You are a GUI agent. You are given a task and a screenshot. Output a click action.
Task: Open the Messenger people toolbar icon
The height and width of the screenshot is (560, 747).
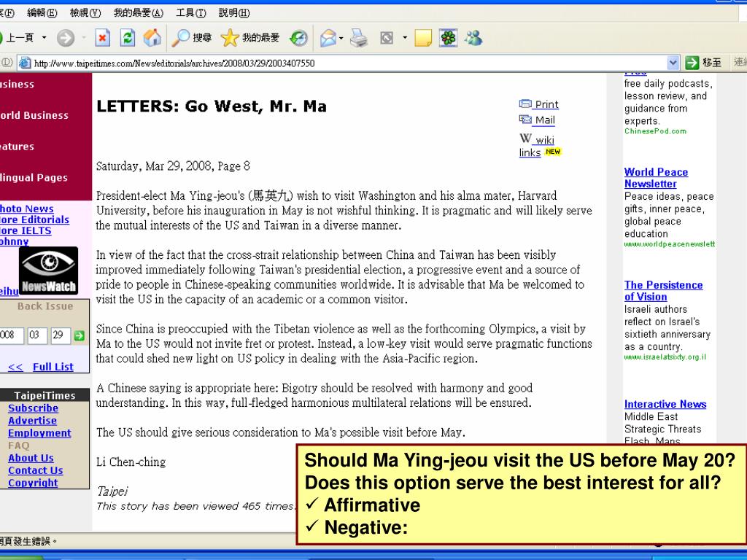click(x=473, y=38)
